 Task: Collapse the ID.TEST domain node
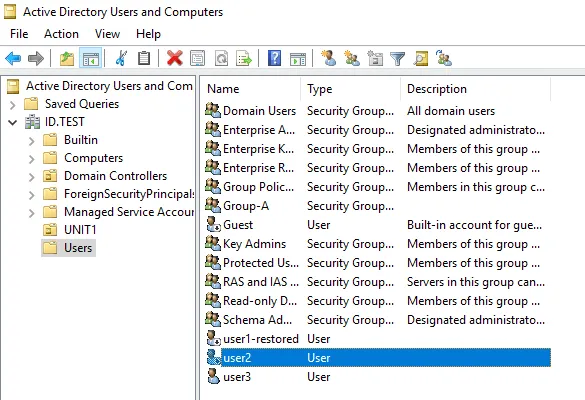(12, 122)
